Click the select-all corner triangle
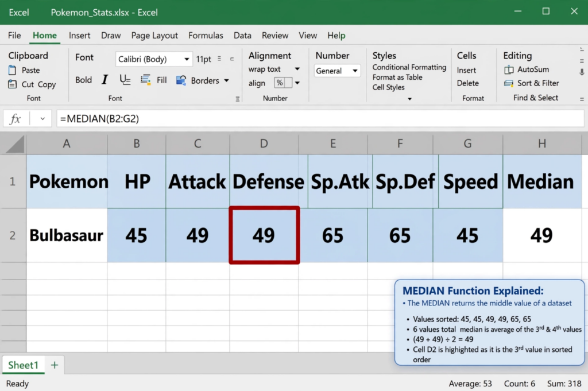The image size is (588, 391). (x=15, y=144)
